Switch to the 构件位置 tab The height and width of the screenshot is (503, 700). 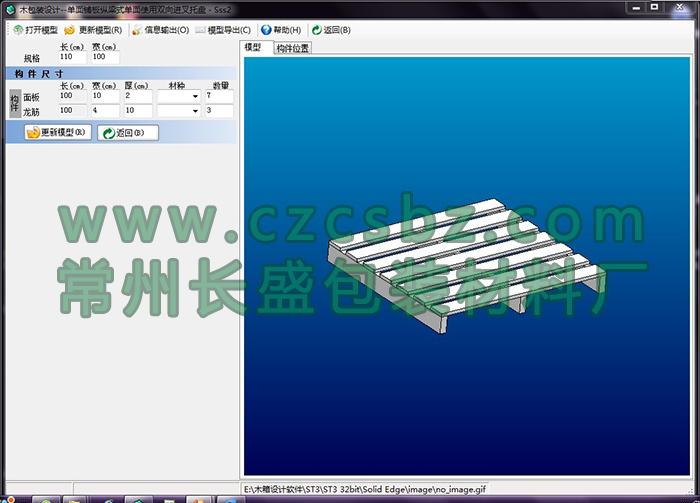292,48
